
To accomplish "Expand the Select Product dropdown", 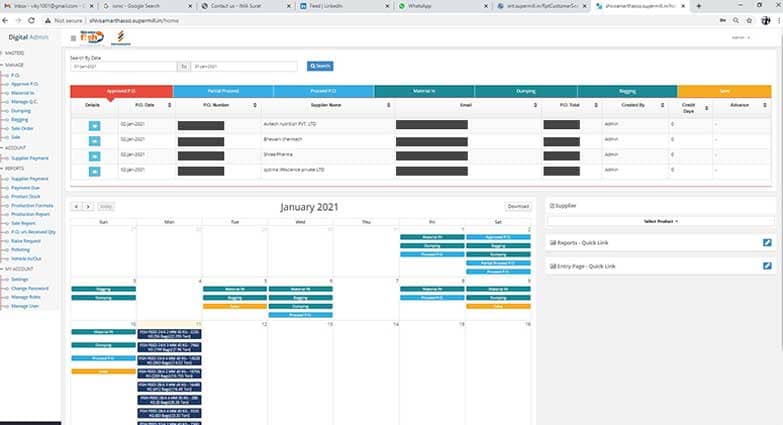I will (x=660, y=220).
